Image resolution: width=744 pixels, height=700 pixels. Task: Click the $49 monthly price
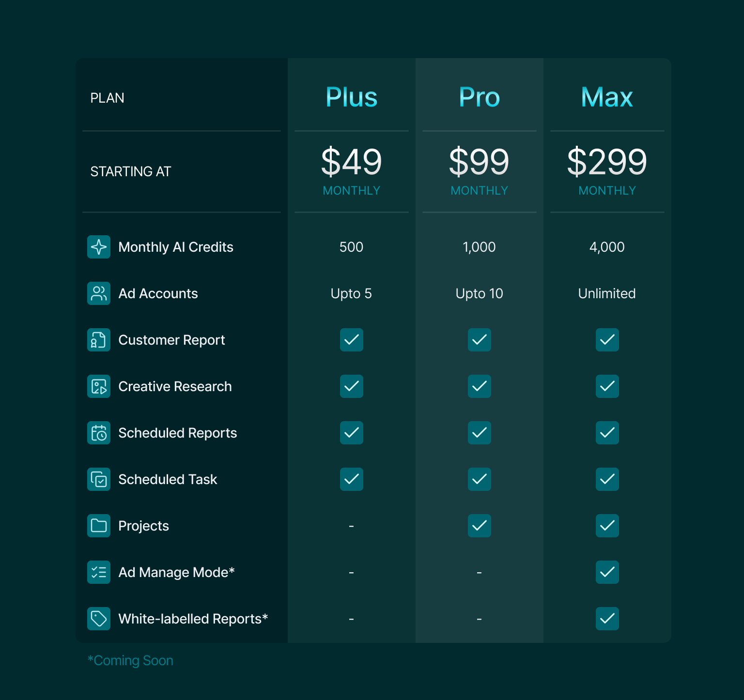[351, 162]
